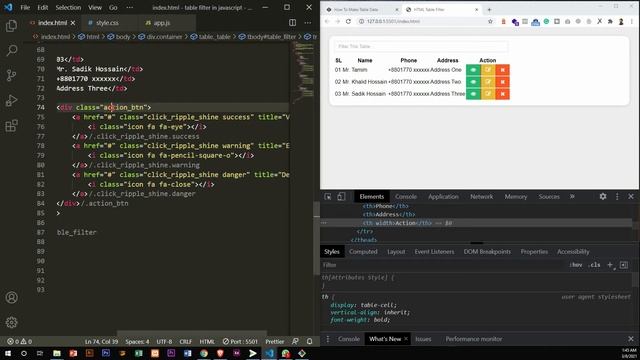Open the Selection menu in VS Code
The image size is (640, 360).
[x=68, y=7]
